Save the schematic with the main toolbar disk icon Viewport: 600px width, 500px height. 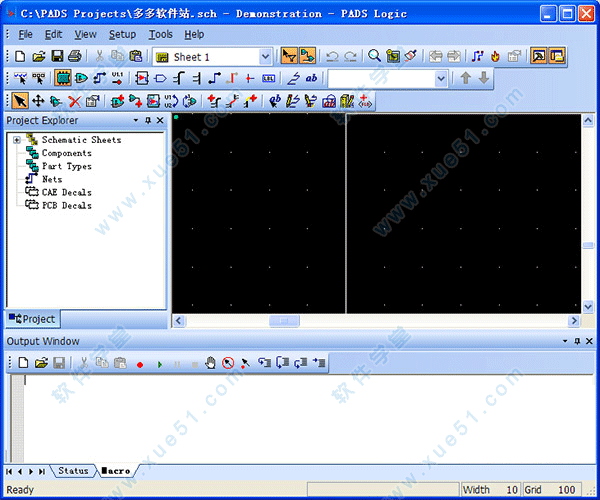(x=57, y=57)
